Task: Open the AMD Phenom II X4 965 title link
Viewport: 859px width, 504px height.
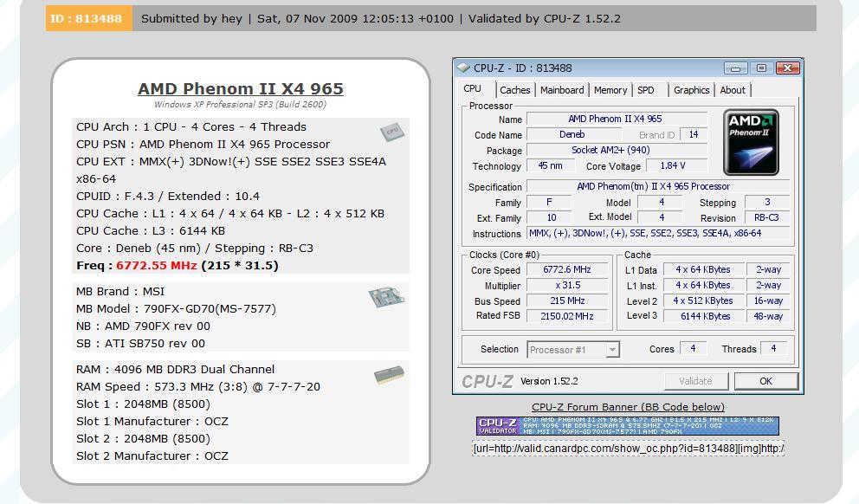Action: tap(241, 88)
